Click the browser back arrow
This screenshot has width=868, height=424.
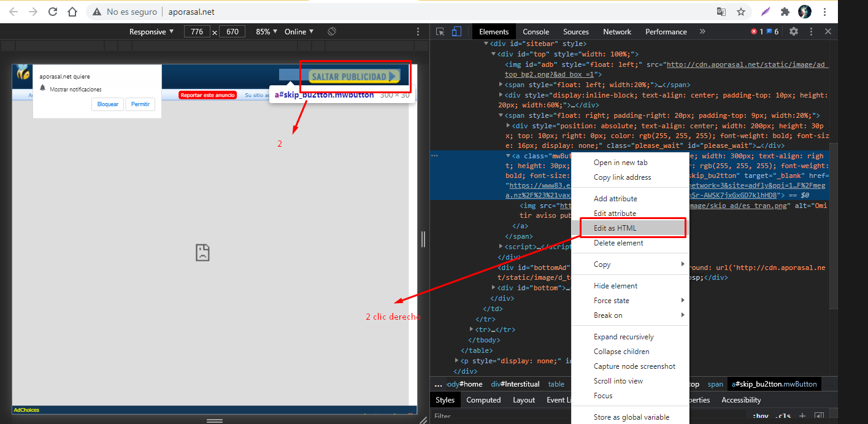click(x=13, y=12)
